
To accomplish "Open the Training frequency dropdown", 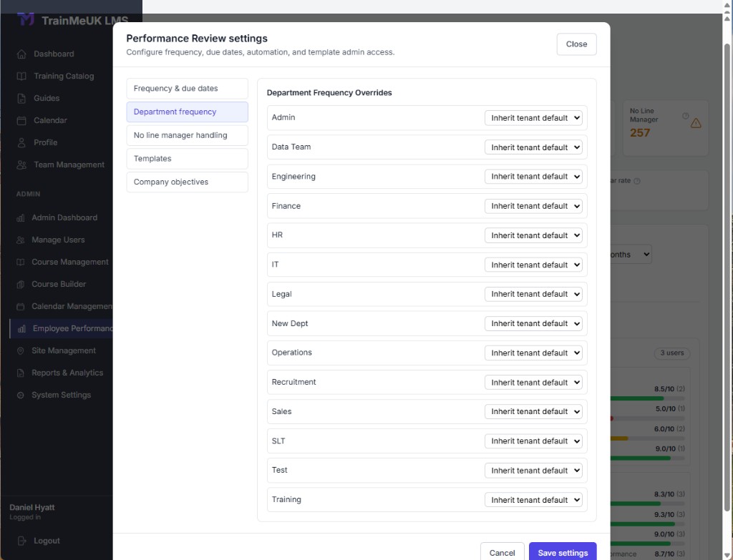I will tap(533, 500).
